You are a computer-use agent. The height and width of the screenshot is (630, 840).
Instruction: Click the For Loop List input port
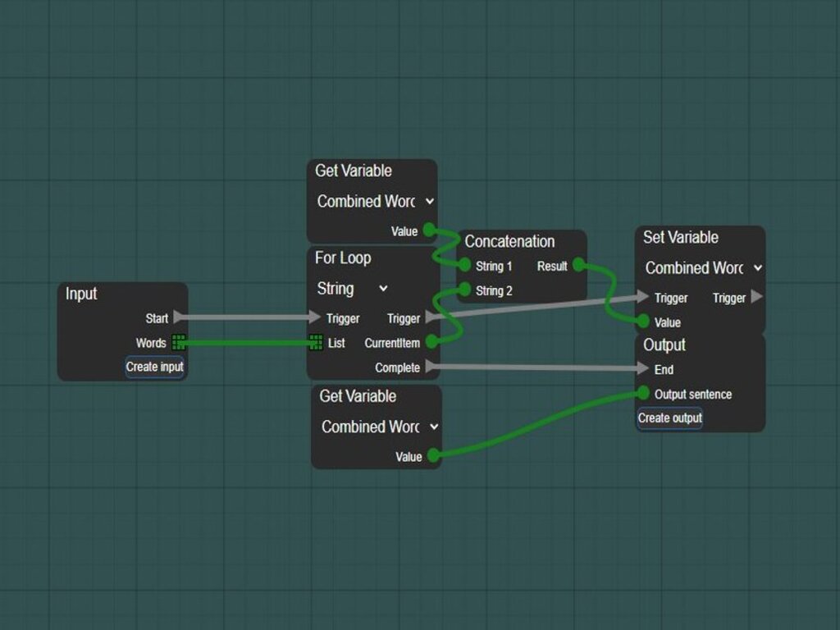coord(316,342)
